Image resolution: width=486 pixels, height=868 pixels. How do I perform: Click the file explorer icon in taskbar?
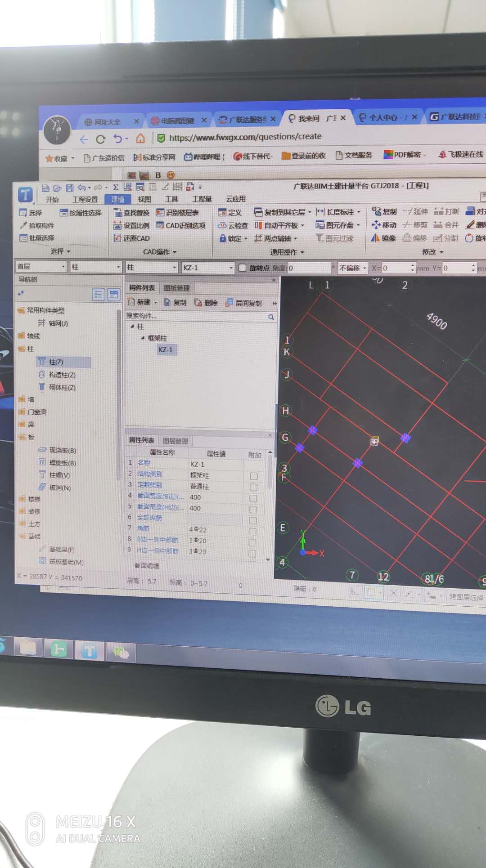coord(28,648)
